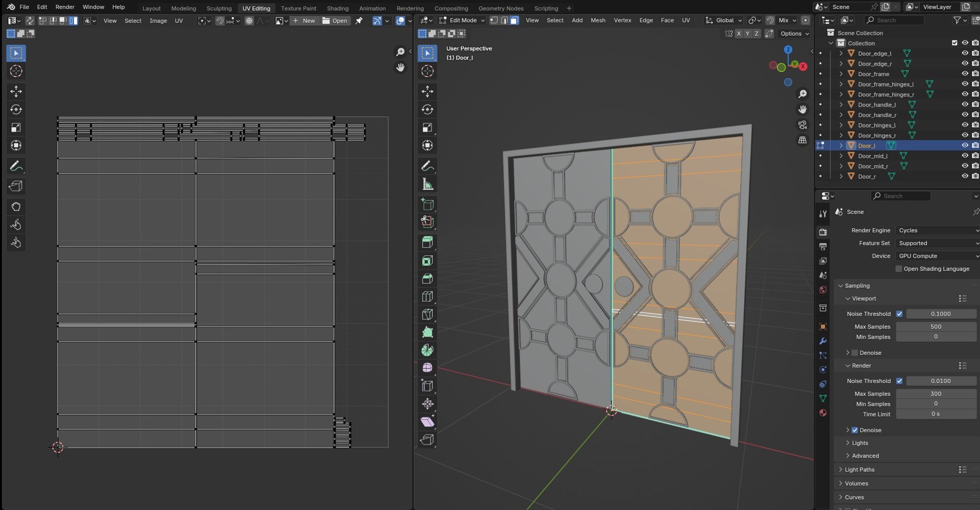Screen dimensions: 980x510
Task: Open Render Engine dropdown
Action: coord(937,231)
